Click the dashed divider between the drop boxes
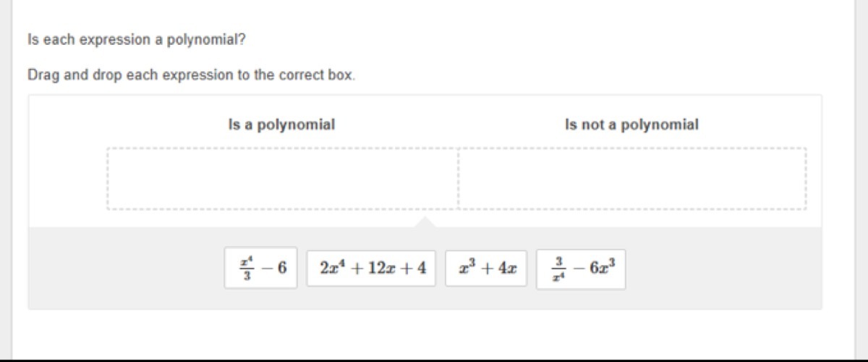The height and width of the screenshot is (362, 868). click(458, 179)
